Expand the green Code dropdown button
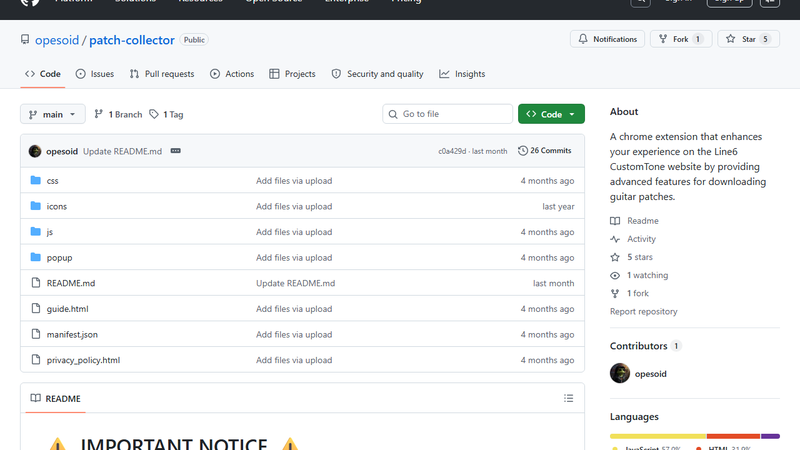800x450 pixels. tap(551, 114)
